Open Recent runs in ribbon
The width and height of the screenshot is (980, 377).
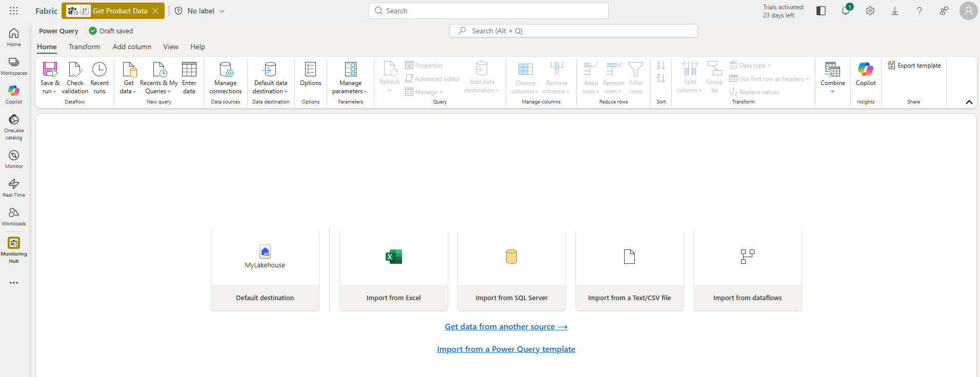pyautogui.click(x=99, y=78)
